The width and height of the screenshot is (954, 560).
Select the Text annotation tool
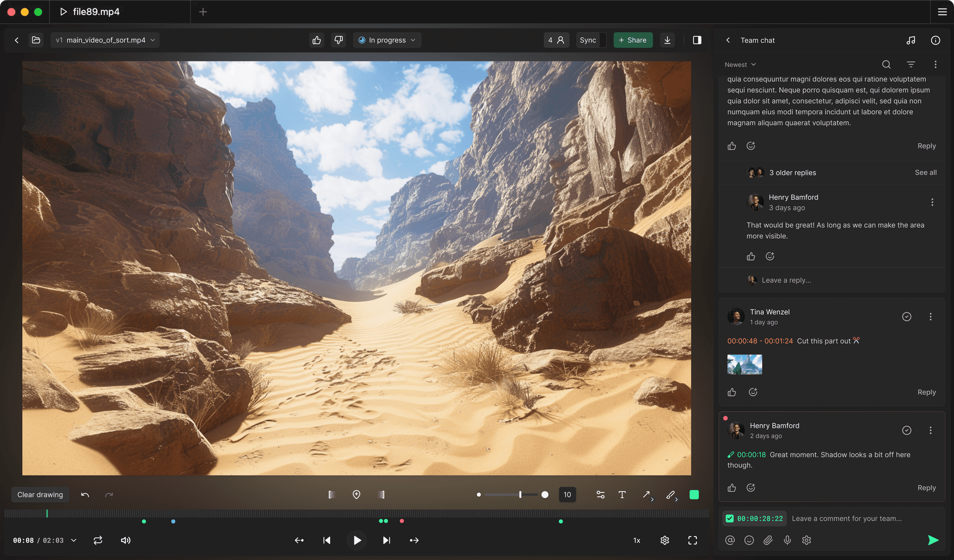622,495
